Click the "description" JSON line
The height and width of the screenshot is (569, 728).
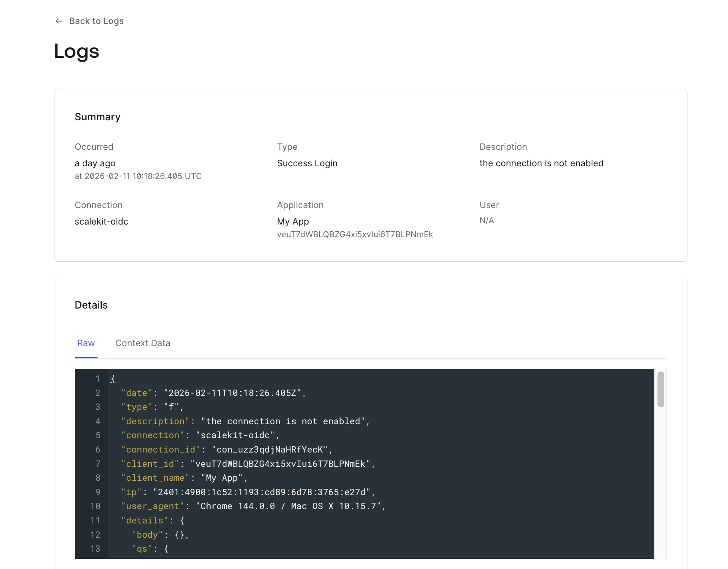pos(245,421)
